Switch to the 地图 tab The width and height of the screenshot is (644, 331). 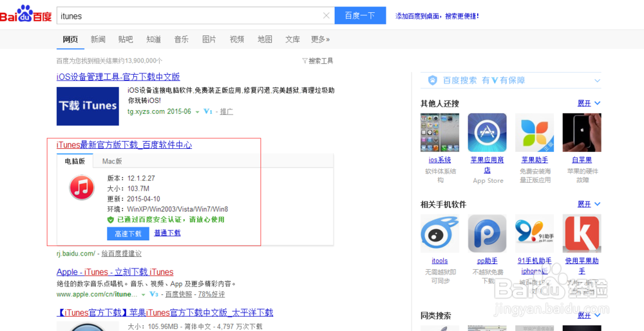point(265,39)
